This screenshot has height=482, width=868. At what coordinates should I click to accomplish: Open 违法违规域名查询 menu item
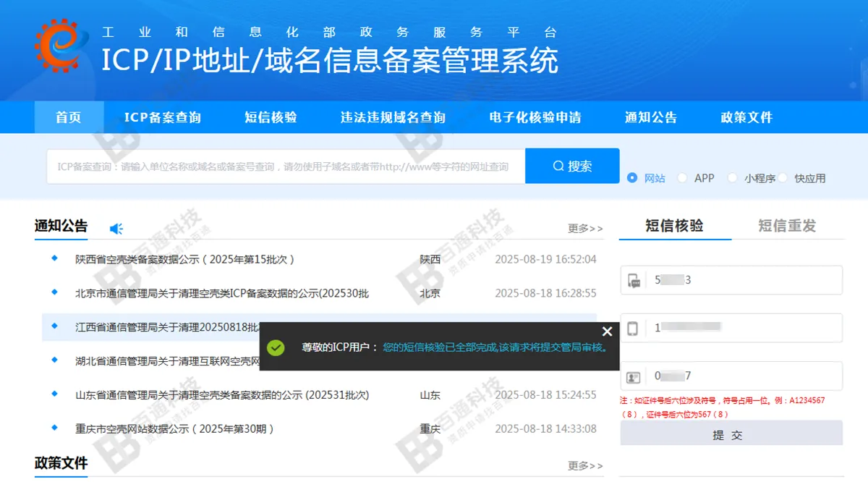pyautogui.click(x=393, y=117)
